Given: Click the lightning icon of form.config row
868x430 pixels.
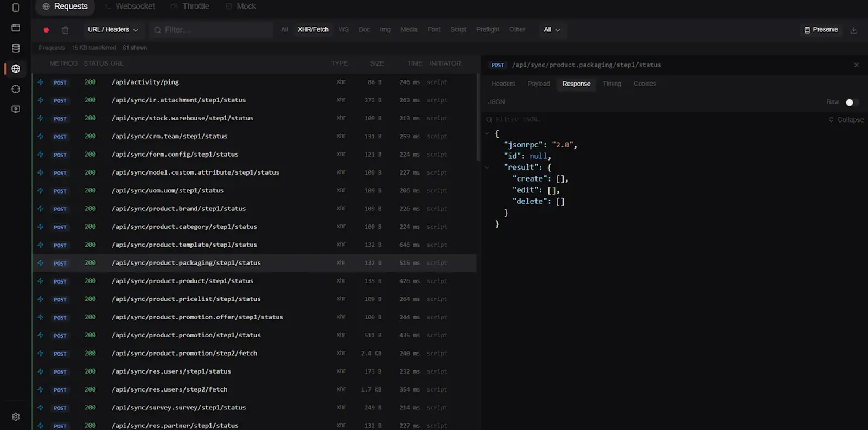Looking at the screenshot, I should click(x=41, y=155).
